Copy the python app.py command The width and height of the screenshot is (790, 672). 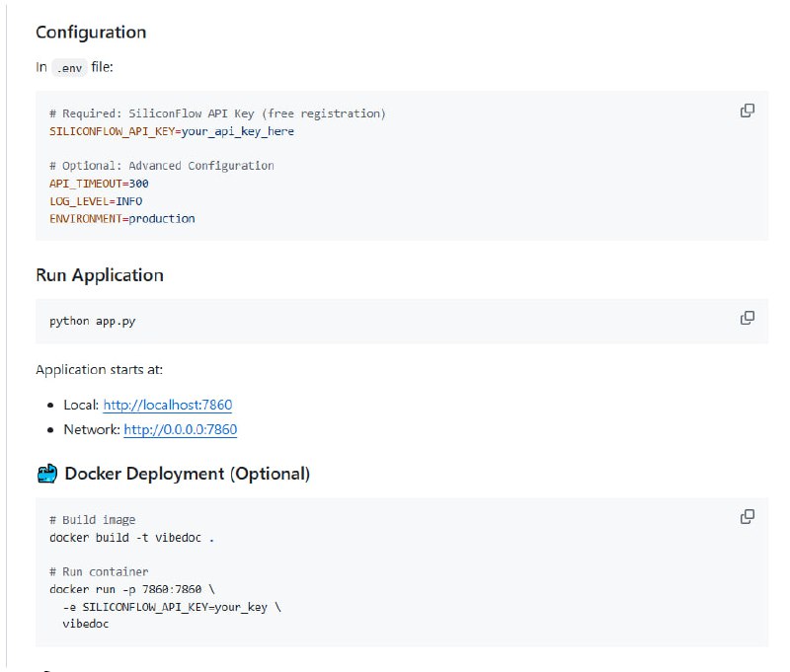[748, 318]
